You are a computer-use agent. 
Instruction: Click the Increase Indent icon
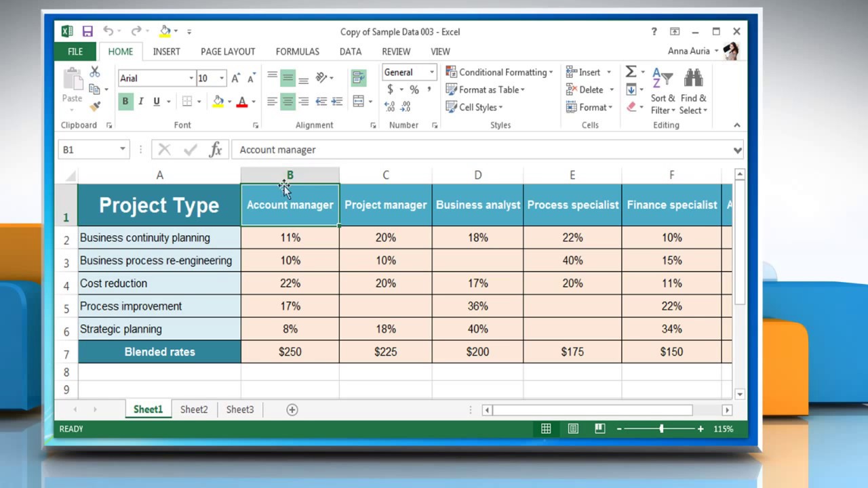(337, 102)
